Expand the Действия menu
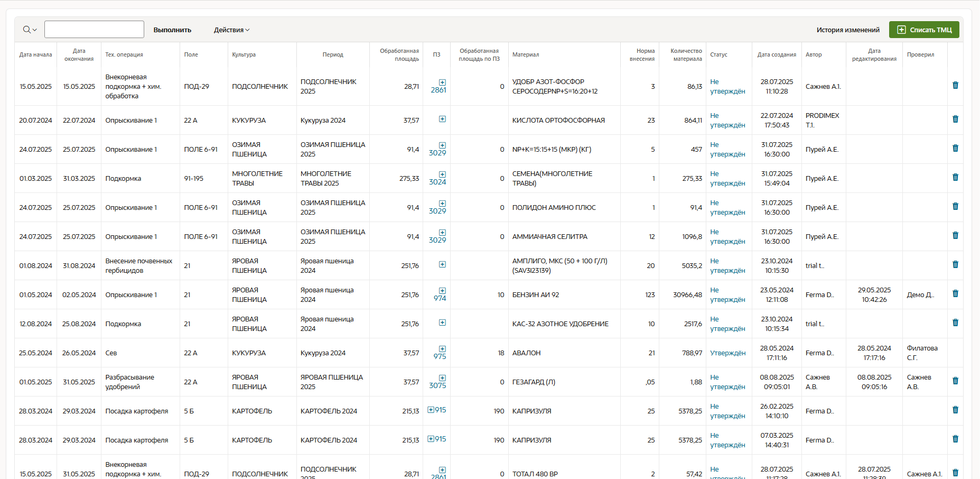The width and height of the screenshot is (980, 479). click(x=231, y=30)
